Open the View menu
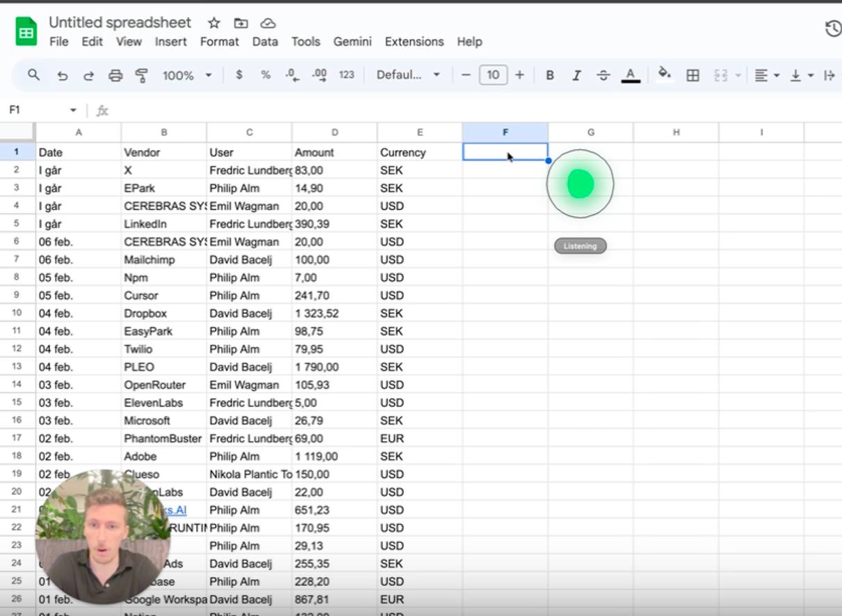842x616 pixels. 129,42
